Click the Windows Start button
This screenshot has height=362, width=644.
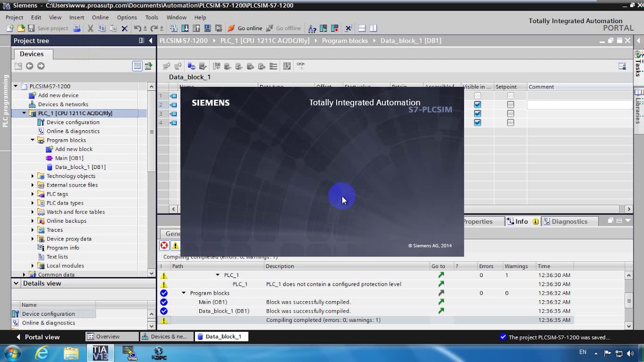pos(12,353)
